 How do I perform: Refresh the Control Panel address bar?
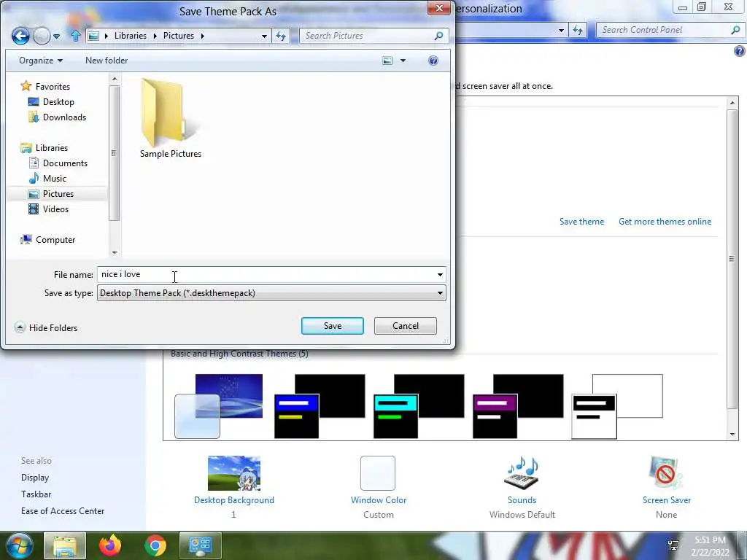click(x=578, y=30)
